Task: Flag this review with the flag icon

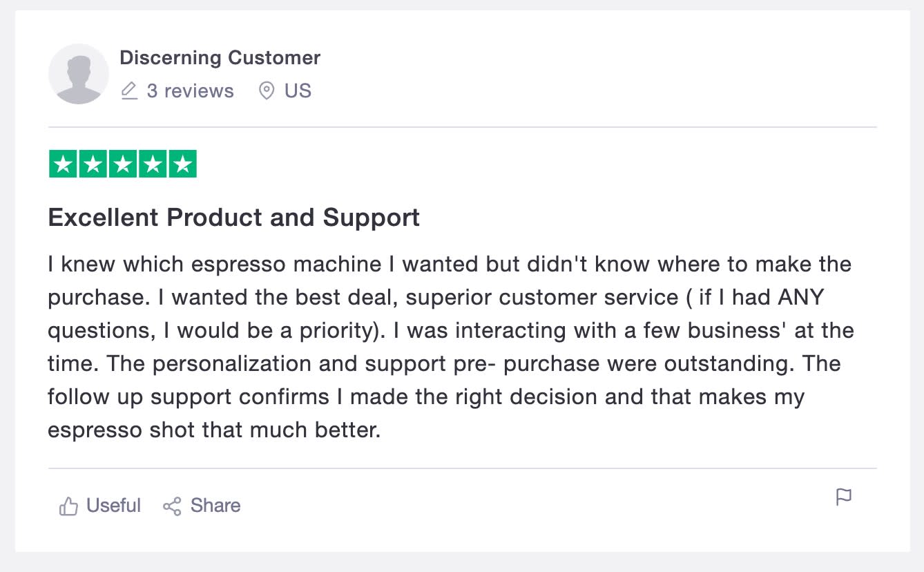Action: tap(843, 497)
